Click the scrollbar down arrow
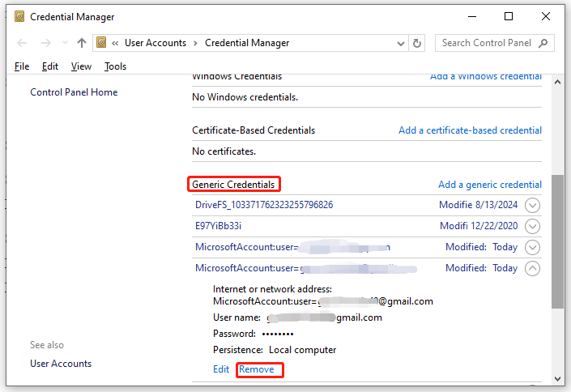The image size is (571, 392). click(x=557, y=379)
